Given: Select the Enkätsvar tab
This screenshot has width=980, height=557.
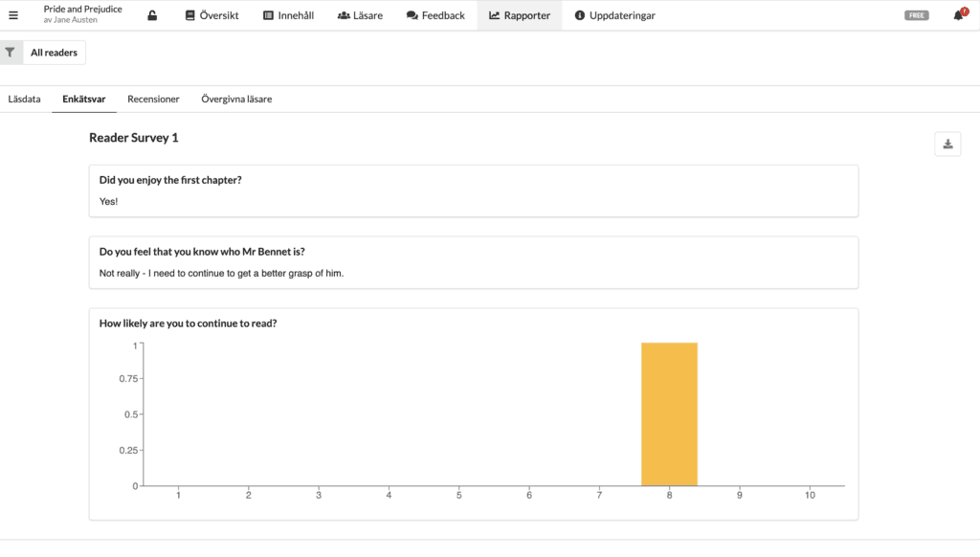Looking at the screenshot, I should click(x=84, y=99).
